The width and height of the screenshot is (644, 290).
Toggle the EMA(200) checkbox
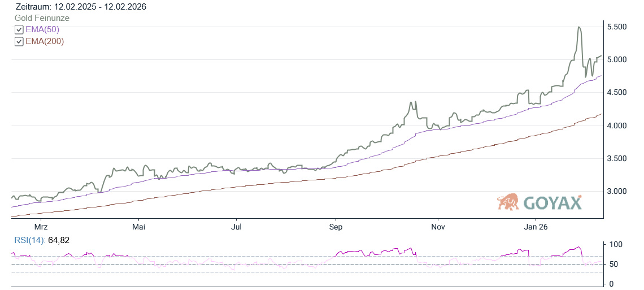coord(19,41)
